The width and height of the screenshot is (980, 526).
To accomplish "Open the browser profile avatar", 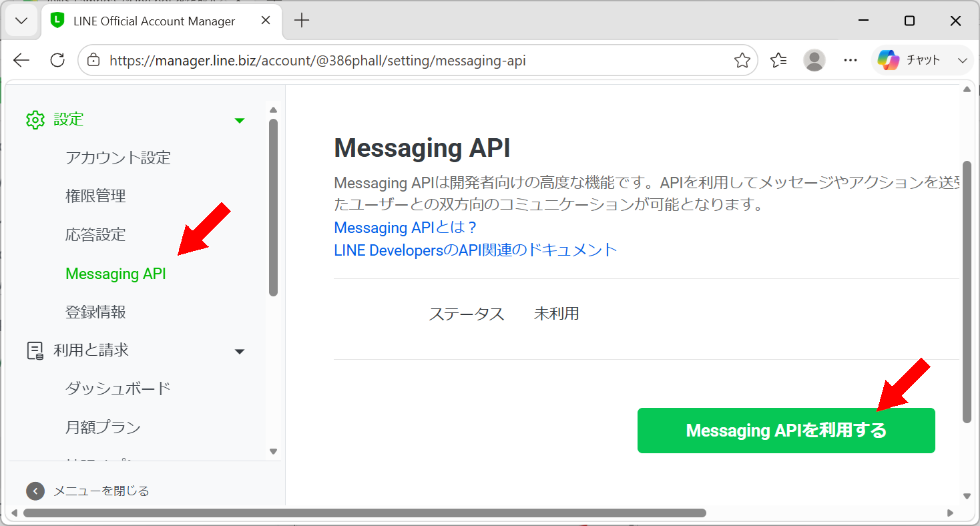I will pyautogui.click(x=814, y=60).
